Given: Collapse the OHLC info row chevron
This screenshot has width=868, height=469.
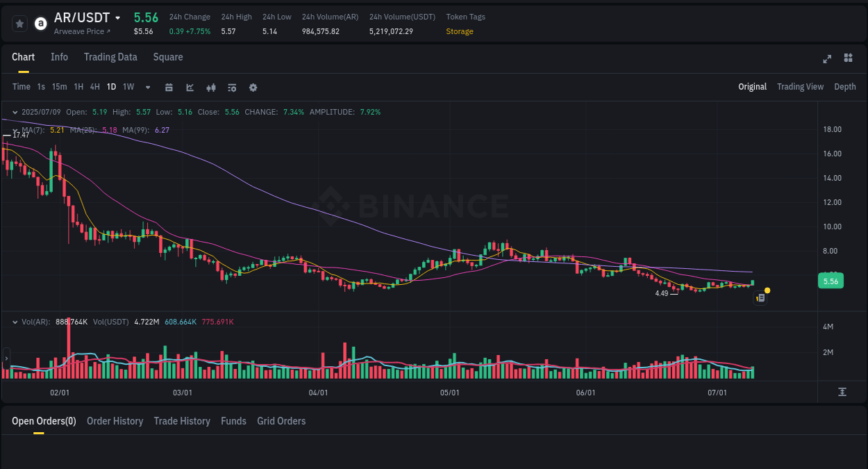Looking at the screenshot, I should (15, 112).
